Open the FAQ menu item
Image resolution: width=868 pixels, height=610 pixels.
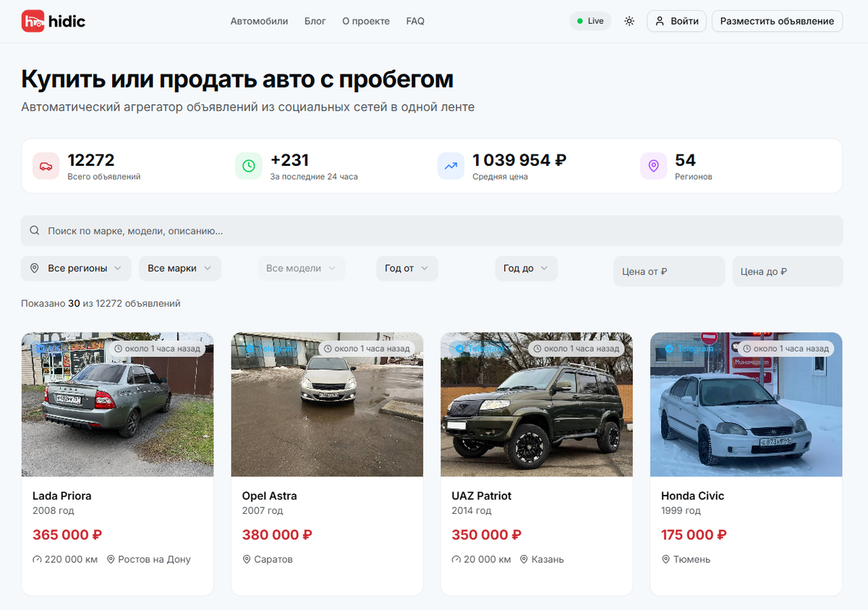click(x=415, y=21)
